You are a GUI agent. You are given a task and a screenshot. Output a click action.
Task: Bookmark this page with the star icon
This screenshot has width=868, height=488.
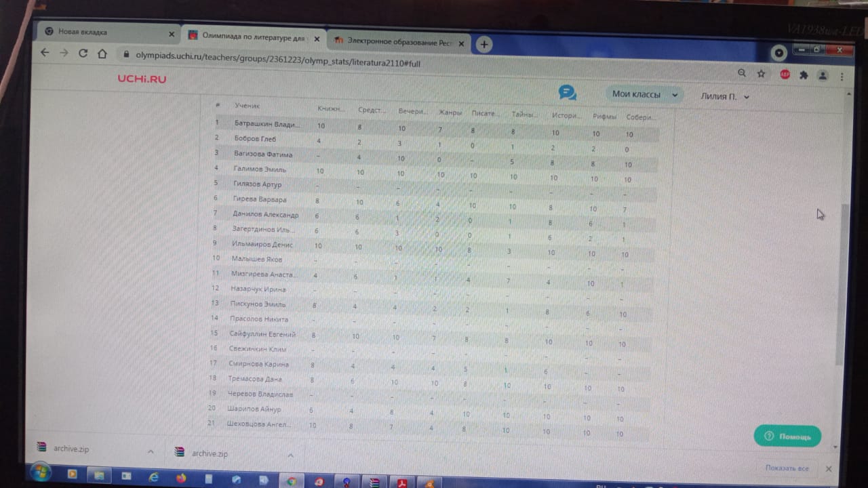coord(762,74)
